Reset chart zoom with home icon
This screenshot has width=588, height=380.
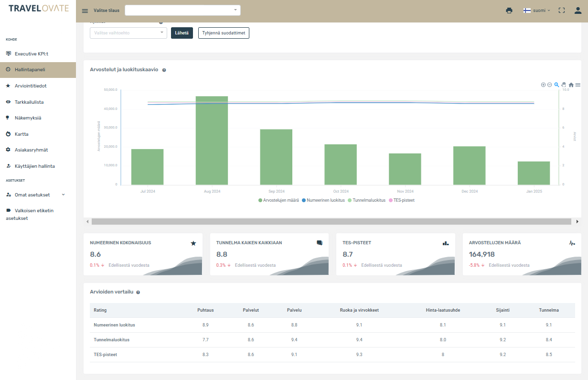[571, 85]
